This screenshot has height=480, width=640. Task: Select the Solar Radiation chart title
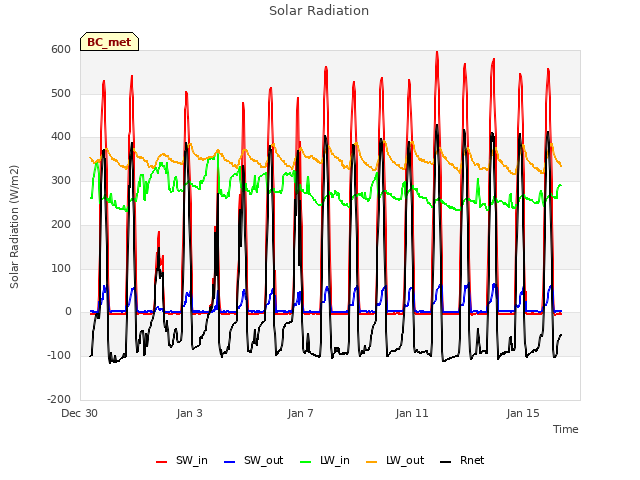[319, 11]
